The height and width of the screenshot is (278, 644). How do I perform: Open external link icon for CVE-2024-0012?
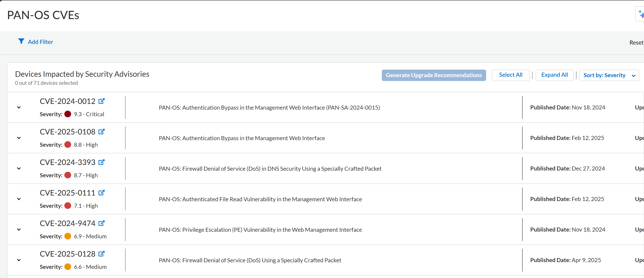(101, 101)
